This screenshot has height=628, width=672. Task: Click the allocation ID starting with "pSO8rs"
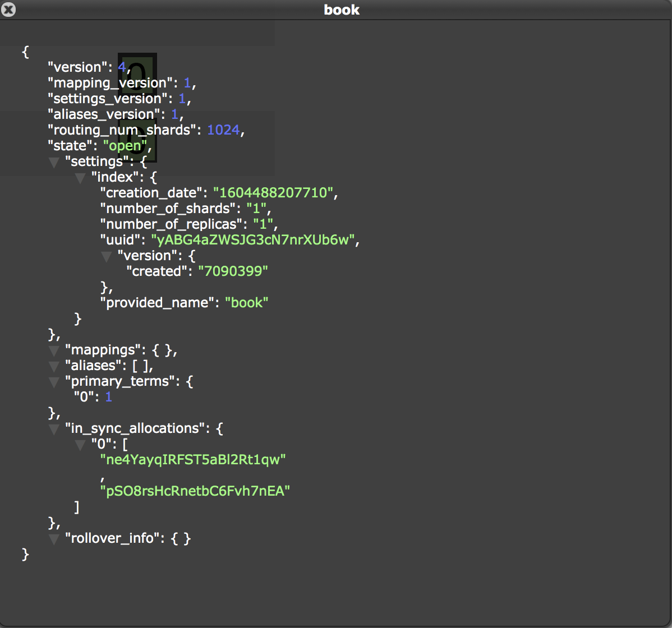tap(195, 491)
